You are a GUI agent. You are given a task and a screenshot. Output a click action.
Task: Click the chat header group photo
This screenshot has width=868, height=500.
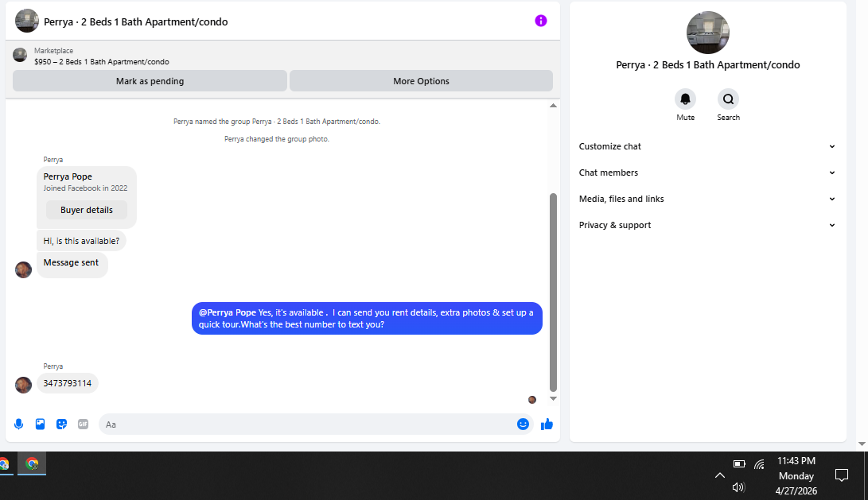click(26, 21)
